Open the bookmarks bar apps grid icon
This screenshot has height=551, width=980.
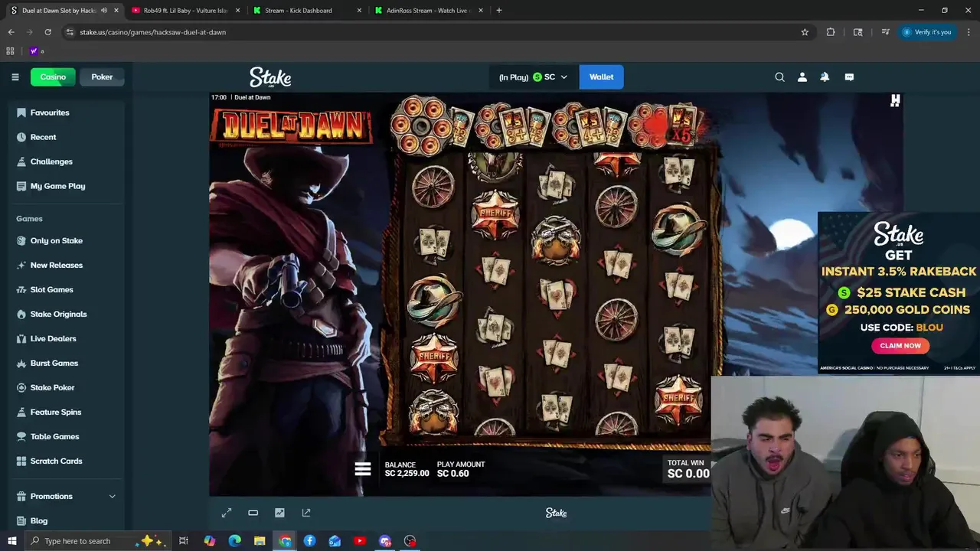click(10, 51)
